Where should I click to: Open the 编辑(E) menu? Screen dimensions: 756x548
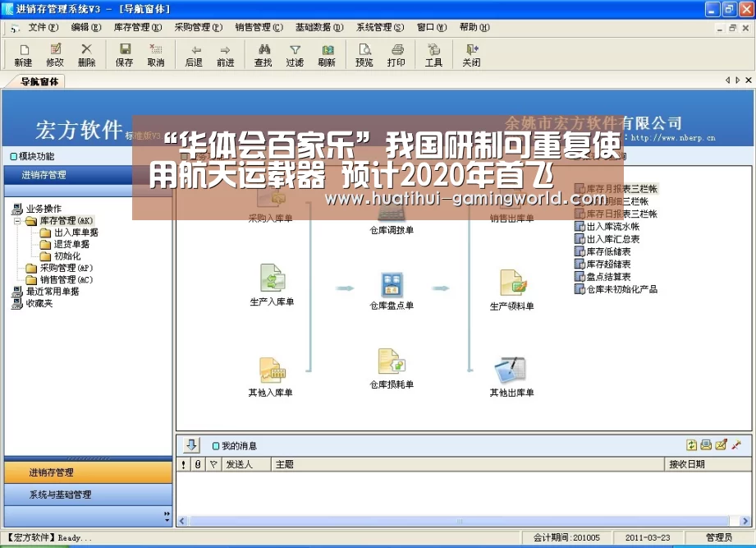86,27
